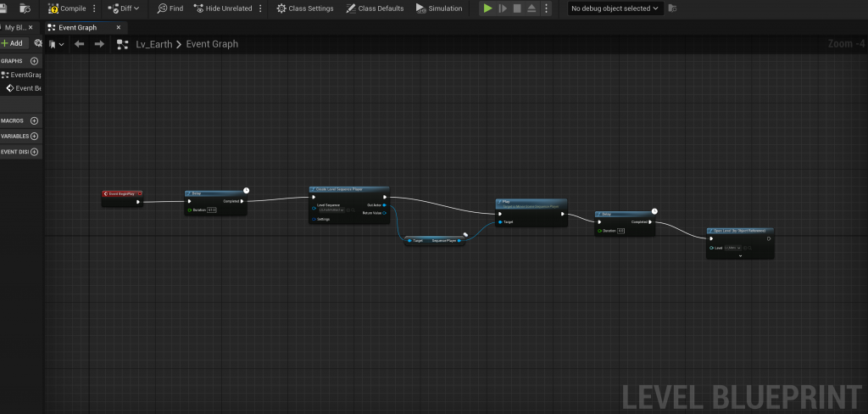
Task: Navigate forward with the right arrow
Action: coord(99,44)
